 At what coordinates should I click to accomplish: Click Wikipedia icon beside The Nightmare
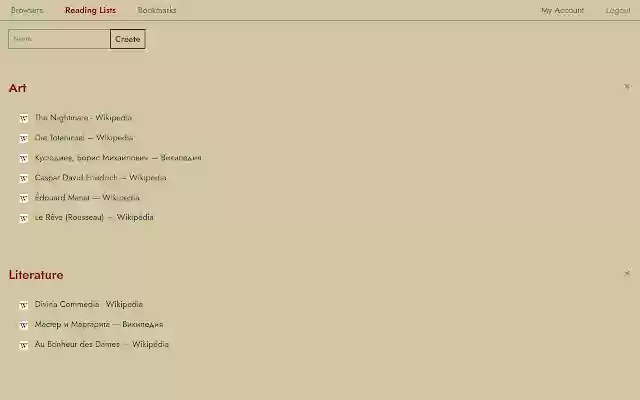(x=24, y=118)
